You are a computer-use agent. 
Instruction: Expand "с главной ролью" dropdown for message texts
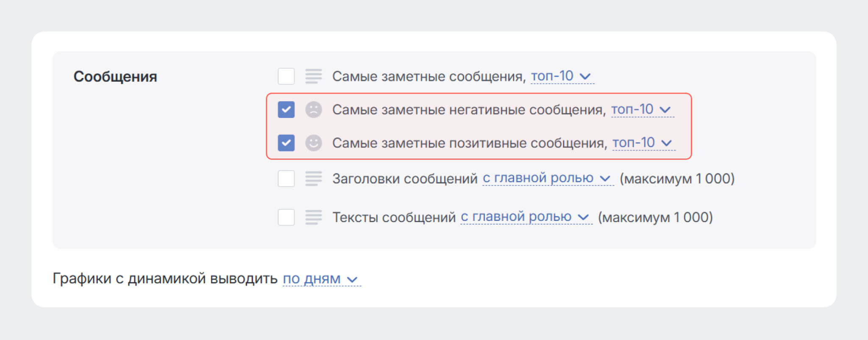525,217
